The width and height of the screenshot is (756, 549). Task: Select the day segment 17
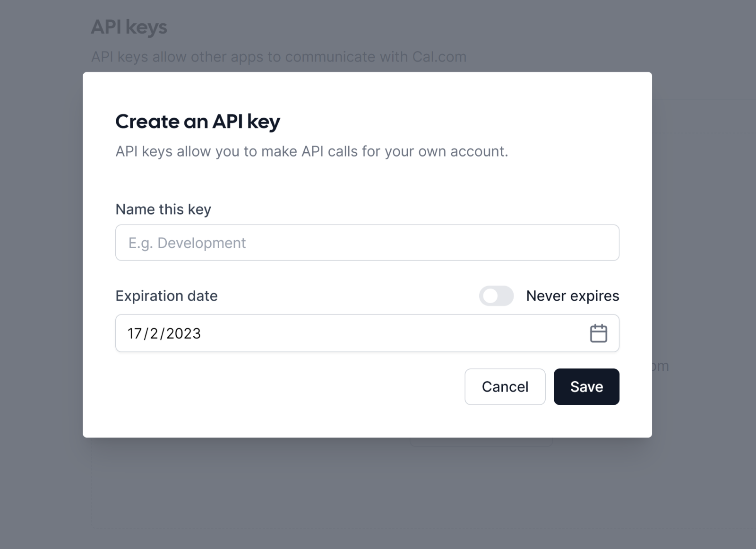[x=135, y=333]
